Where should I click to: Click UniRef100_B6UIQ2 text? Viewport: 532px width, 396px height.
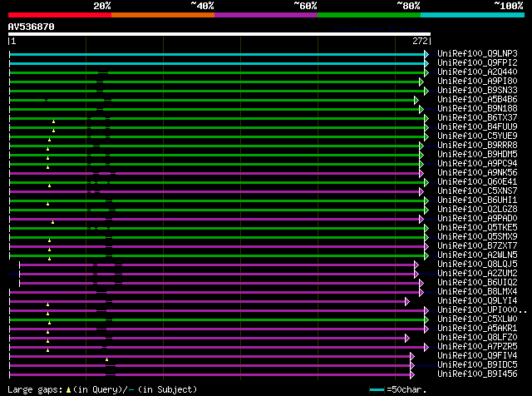(x=477, y=283)
